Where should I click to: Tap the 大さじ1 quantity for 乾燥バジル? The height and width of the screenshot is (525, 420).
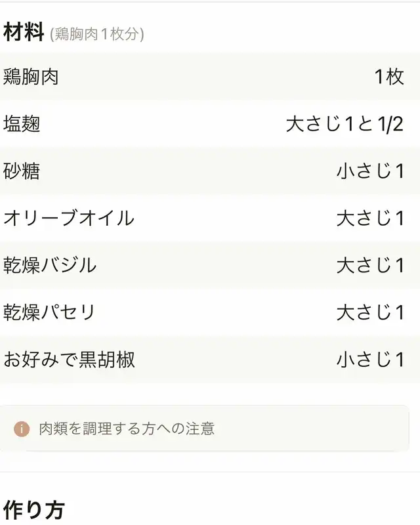tap(370, 266)
